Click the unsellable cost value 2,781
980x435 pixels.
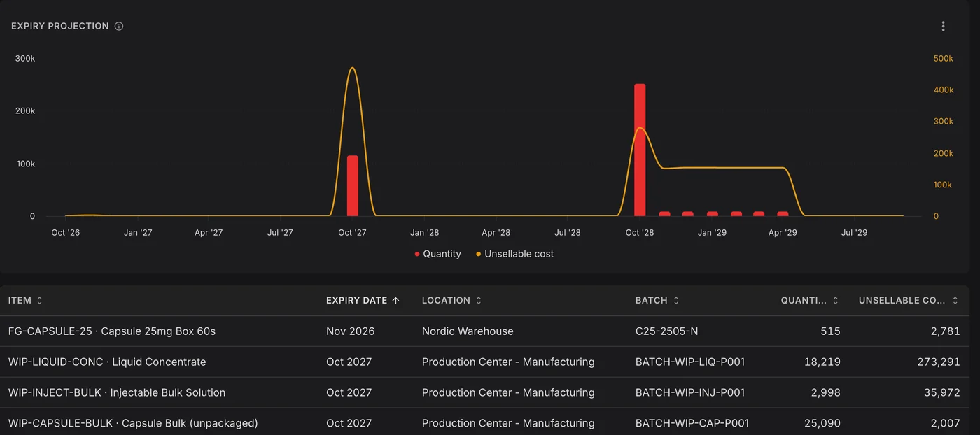(946, 331)
